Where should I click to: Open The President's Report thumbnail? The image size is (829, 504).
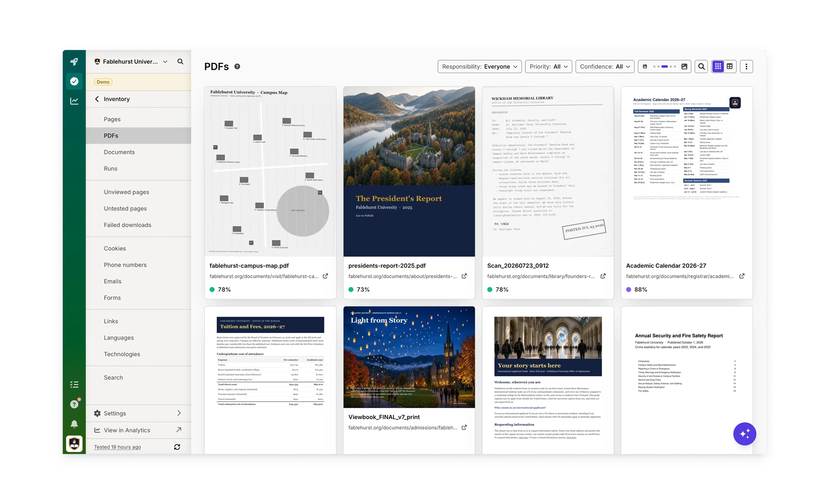tap(409, 172)
